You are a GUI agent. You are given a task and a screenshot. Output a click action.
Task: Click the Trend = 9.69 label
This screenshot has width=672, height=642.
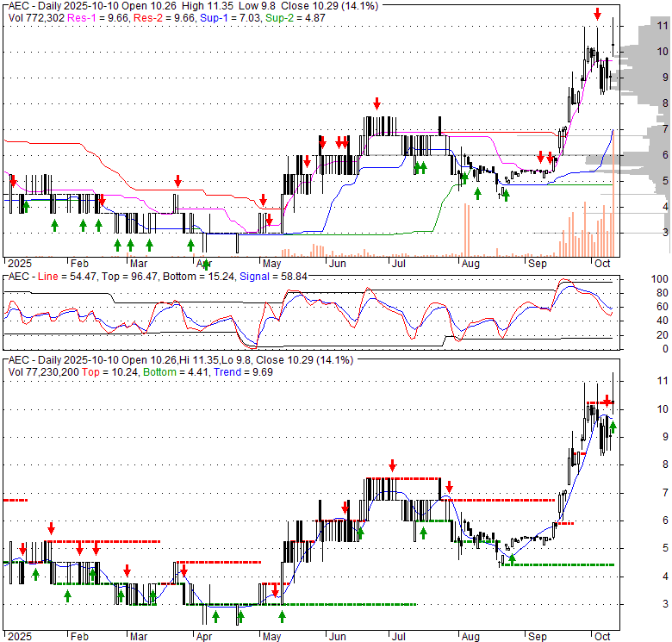[243, 372]
